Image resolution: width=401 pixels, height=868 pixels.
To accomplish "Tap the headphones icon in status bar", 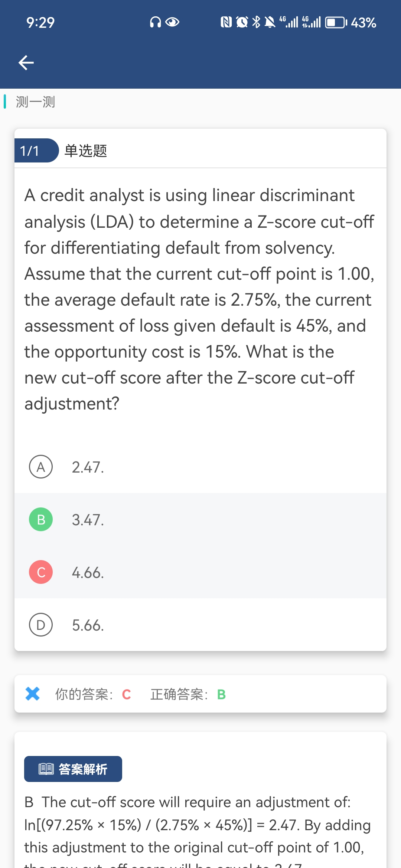I will 155,23.
